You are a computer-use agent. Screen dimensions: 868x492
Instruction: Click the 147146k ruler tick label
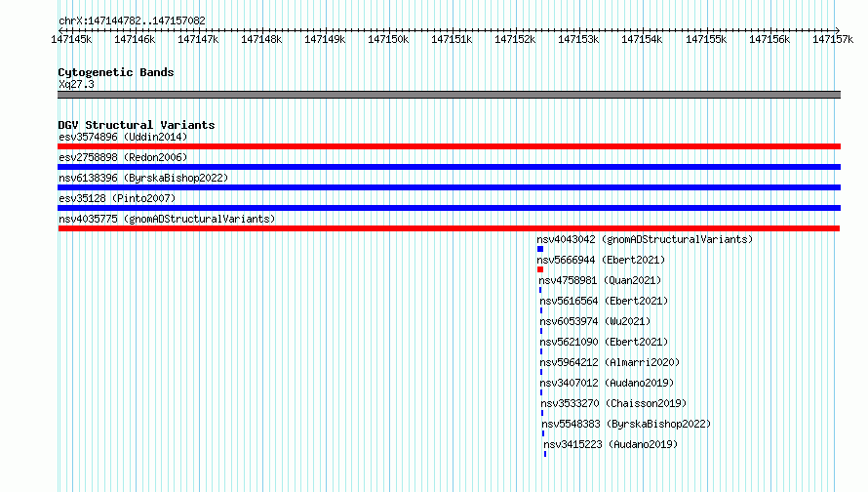(135, 39)
